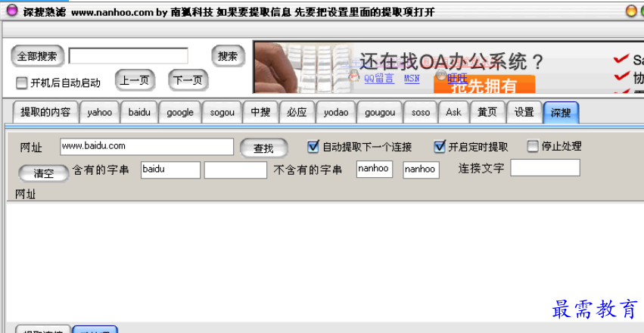This screenshot has width=644, height=333.
Task: Click the 含有的字串 field containing baidu
Action: tap(170, 170)
